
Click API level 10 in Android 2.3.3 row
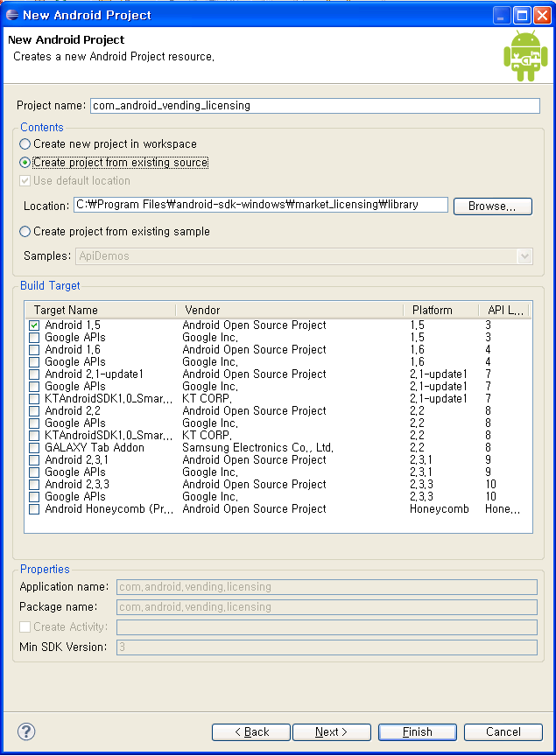point(491,485)
